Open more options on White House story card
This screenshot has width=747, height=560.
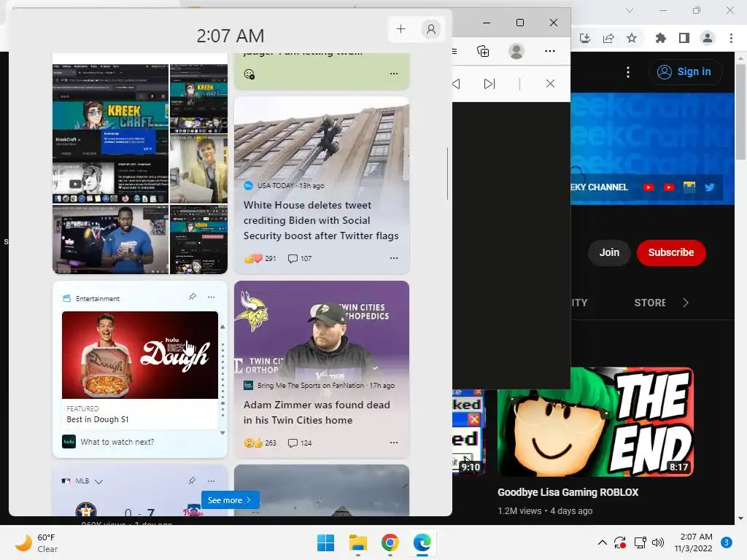(394, 258)
